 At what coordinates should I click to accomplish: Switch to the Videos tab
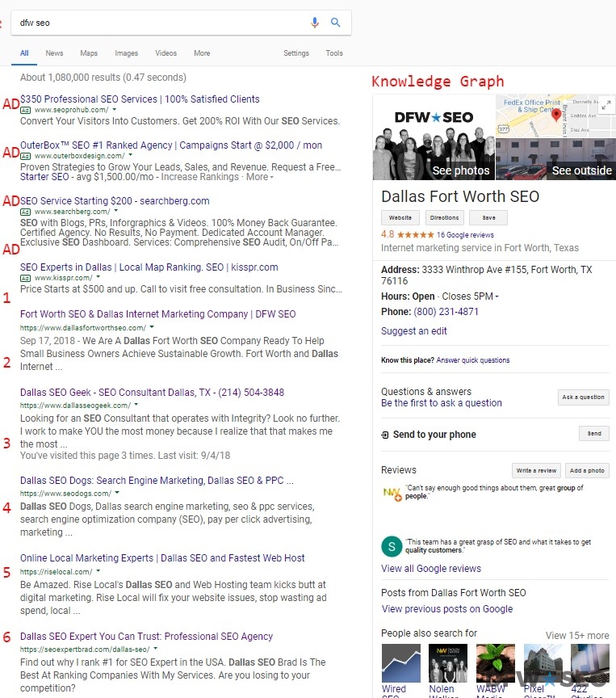tap(166, 53)
